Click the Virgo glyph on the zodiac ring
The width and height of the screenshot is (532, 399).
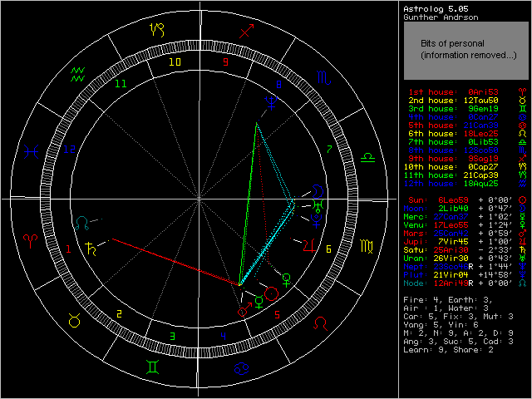(367, 246)
